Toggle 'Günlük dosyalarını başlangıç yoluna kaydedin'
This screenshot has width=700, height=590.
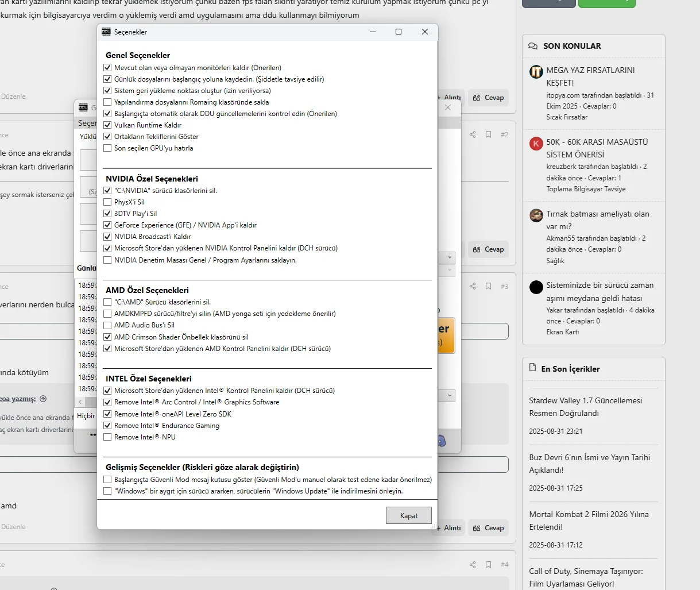pyautogui.click(x=107, y=79)
